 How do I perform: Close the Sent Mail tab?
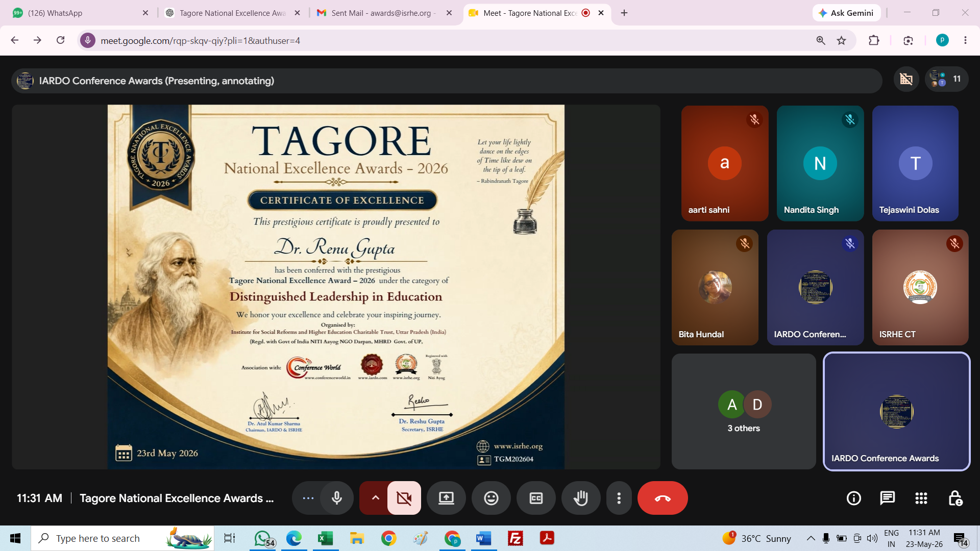tap(449, 13)
